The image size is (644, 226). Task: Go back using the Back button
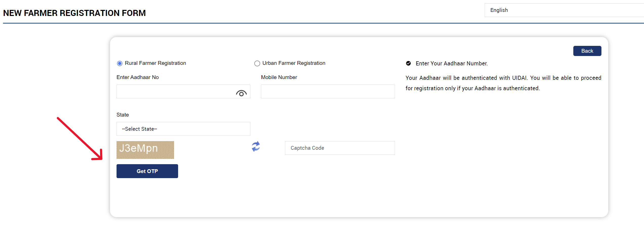[587, 51]
